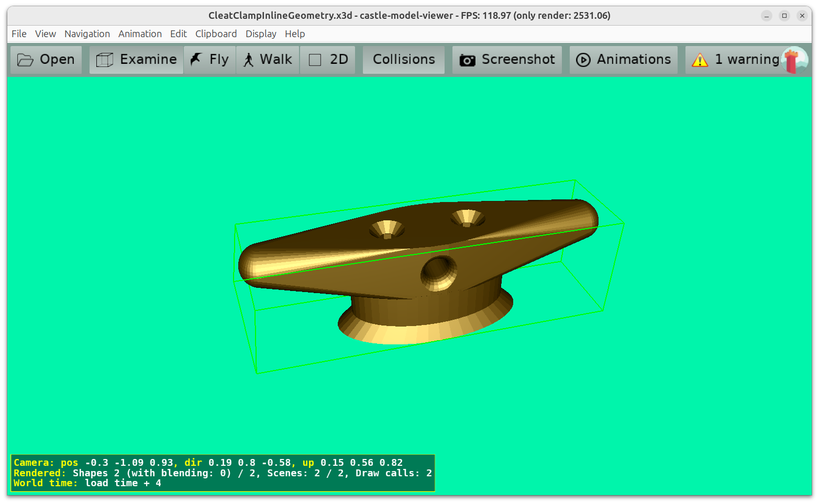
Task: Open the Edit menu
Action: [x=178, y=33]
